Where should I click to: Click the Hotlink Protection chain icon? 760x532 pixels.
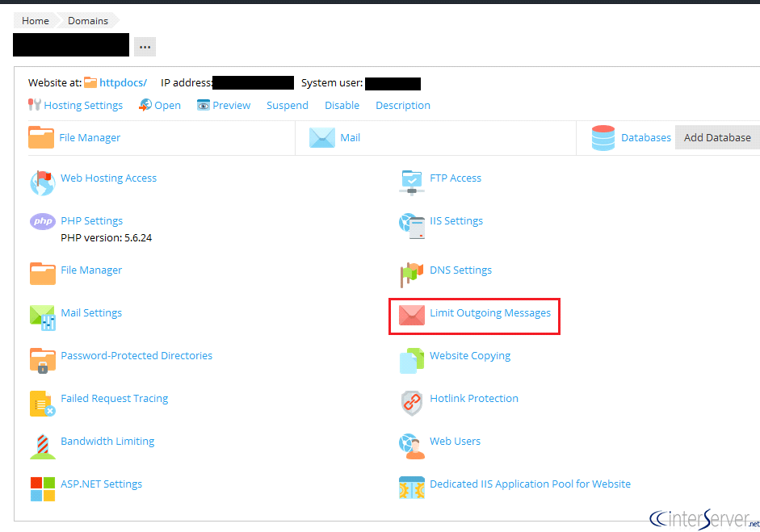pos(412,403)
